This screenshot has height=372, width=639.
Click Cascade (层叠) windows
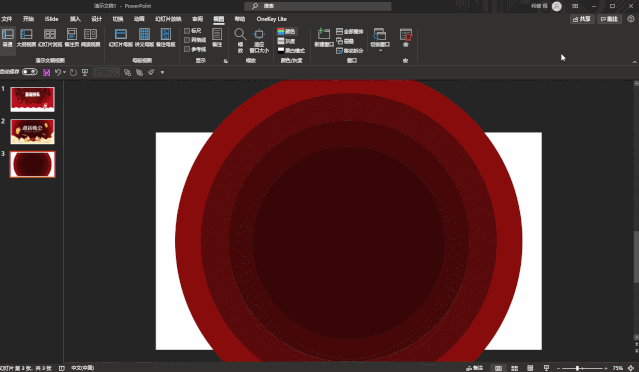click(x=345, y=41)
